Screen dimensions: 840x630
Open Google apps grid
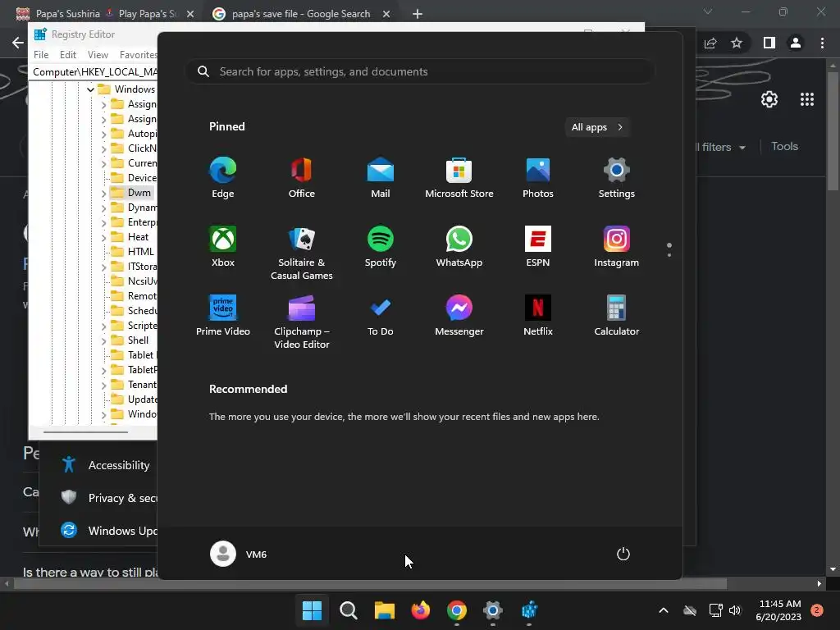click(807, 99)
